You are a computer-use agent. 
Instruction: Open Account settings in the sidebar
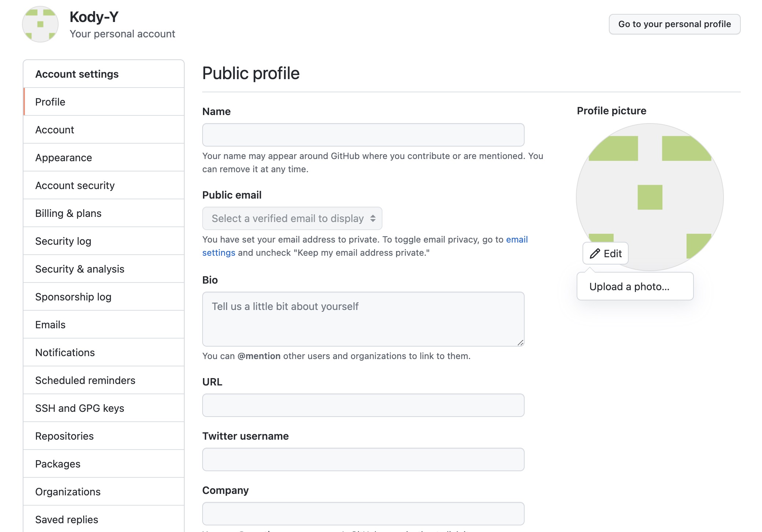[x=55, y=130]
